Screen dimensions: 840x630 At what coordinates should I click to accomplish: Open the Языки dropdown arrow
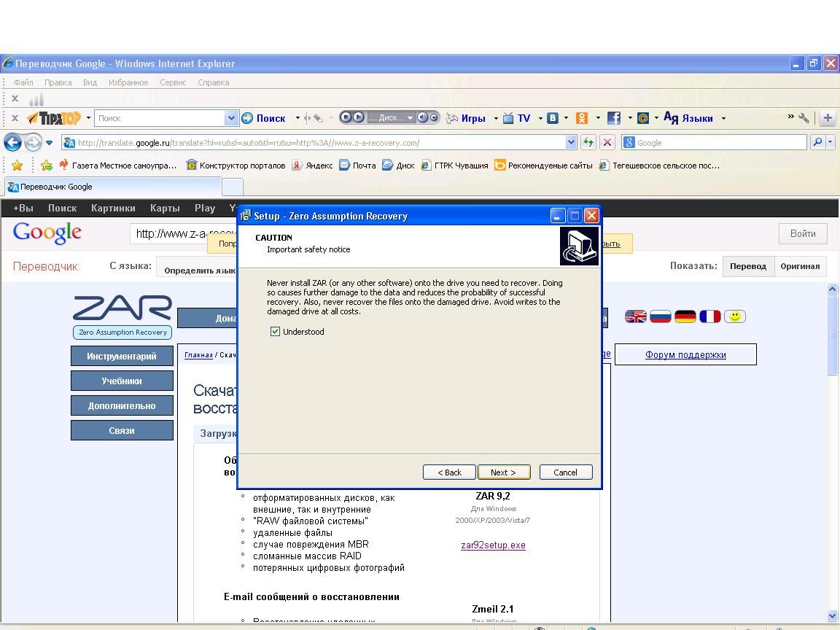723,118
